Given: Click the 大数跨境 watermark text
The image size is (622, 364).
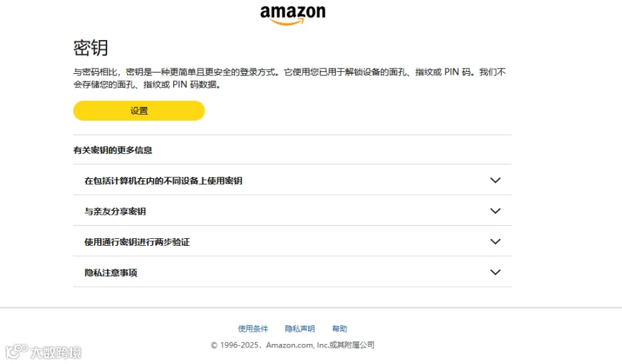Looking at the screenshot, I should 56,352.
